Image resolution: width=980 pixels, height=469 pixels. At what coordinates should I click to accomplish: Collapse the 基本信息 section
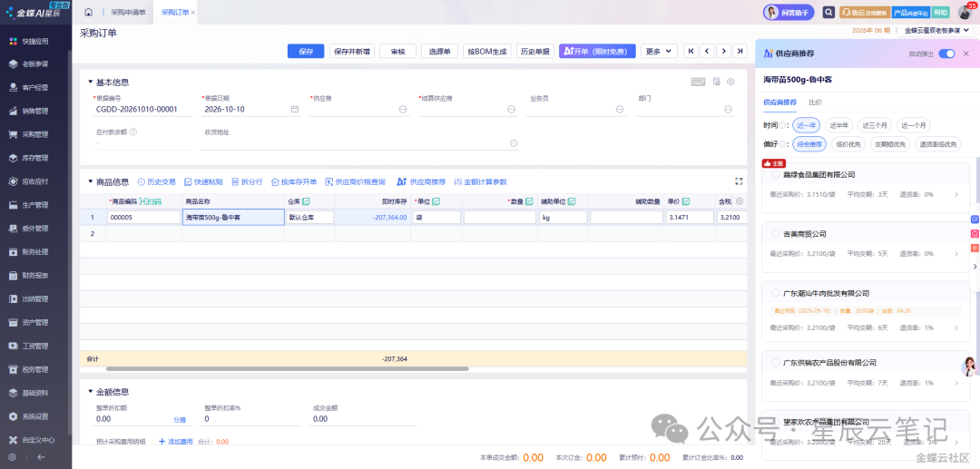pos(91,83)
